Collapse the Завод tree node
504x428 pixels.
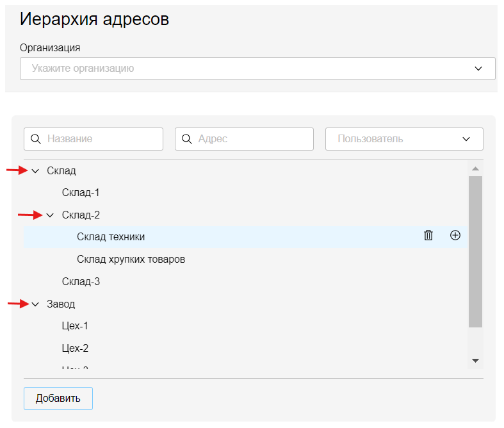[36, 304]
